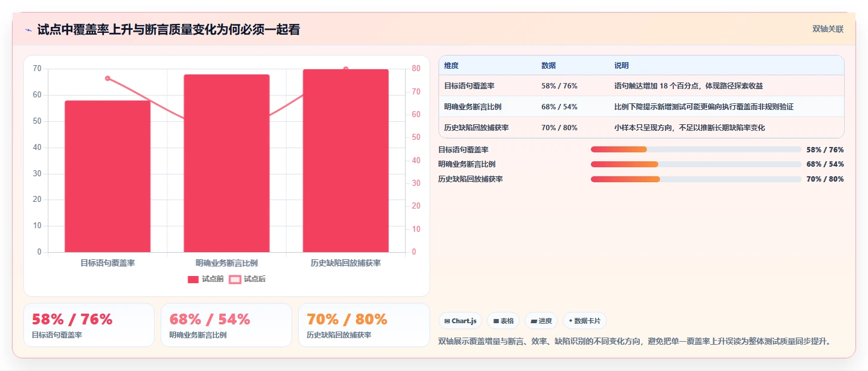Click the Chart.js tag

pyautogui.click(x=461, y=321)
